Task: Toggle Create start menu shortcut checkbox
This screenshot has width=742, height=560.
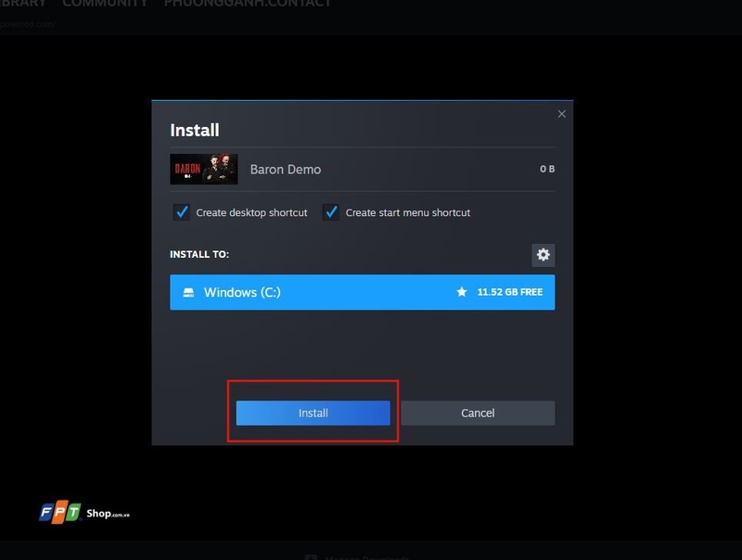Action: coord(331,212)
